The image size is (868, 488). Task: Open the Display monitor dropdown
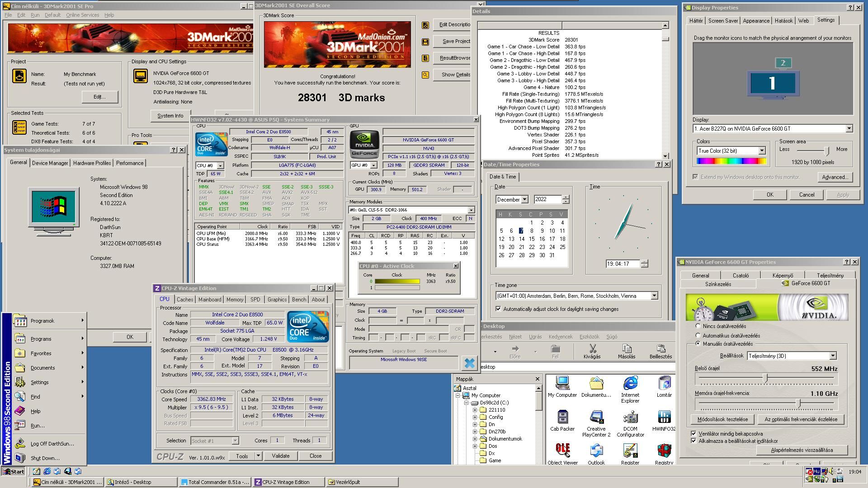point(849,129)
